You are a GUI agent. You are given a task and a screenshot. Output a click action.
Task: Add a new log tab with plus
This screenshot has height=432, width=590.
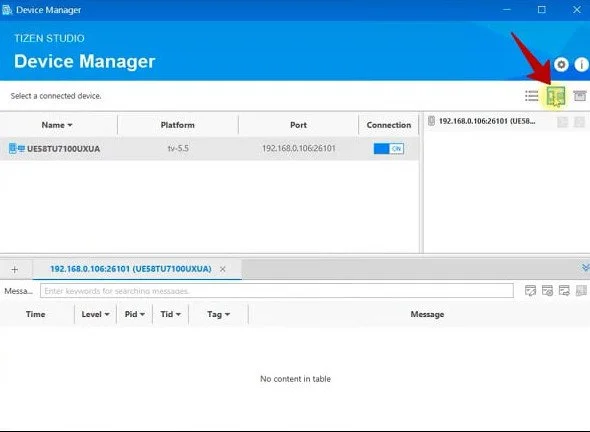click(15, 269)
